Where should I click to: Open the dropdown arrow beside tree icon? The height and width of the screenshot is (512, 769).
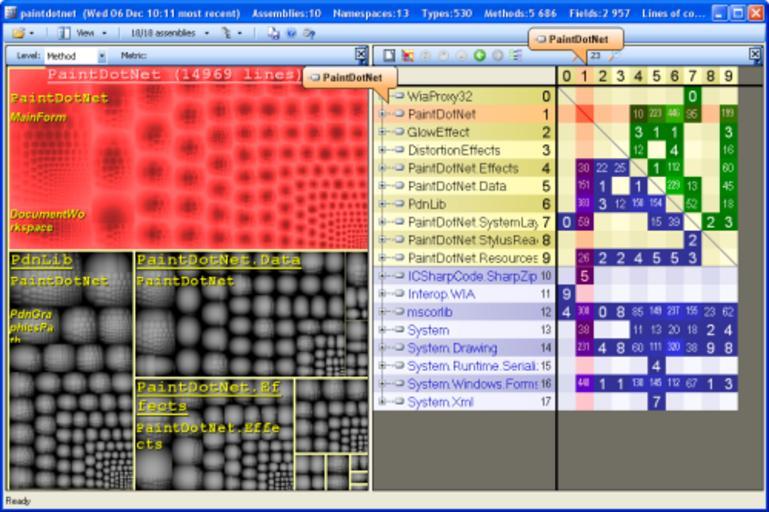240,33
